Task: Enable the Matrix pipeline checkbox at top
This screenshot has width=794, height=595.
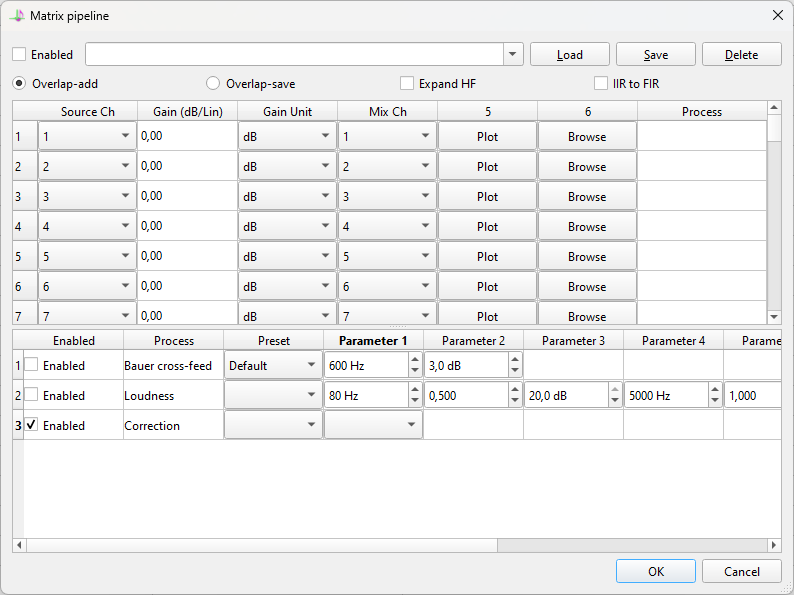Action: [x=20, y=55]
